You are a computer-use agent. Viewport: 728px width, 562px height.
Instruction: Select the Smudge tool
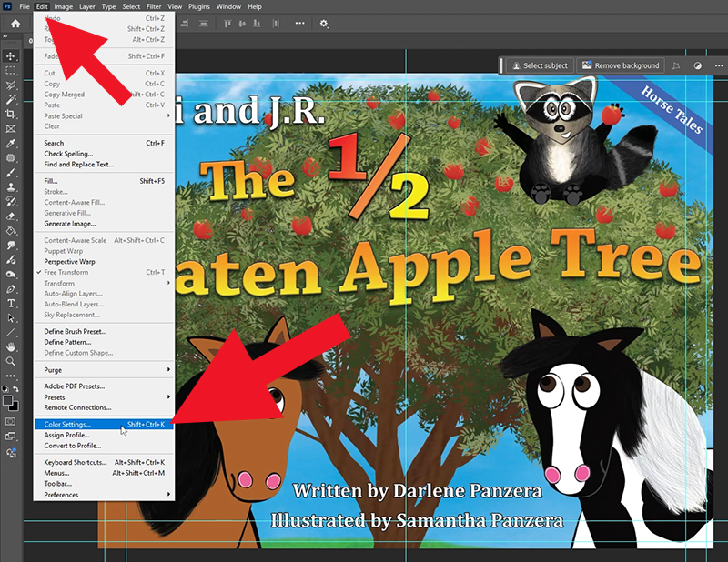[10, 245]
